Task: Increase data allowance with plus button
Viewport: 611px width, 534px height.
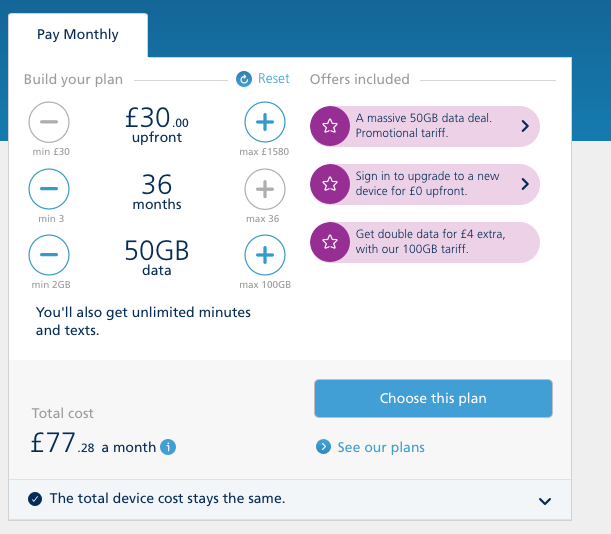Action: point(264,255)
